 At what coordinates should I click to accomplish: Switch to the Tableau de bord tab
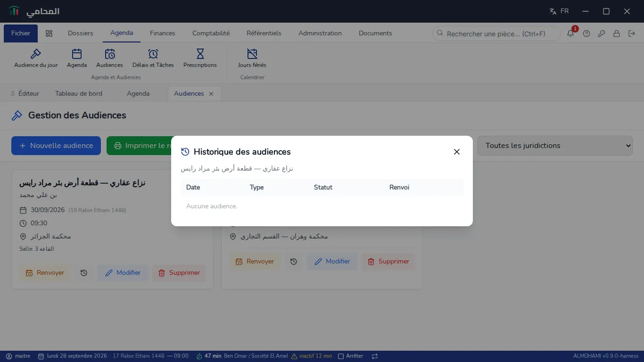point(79,93)
